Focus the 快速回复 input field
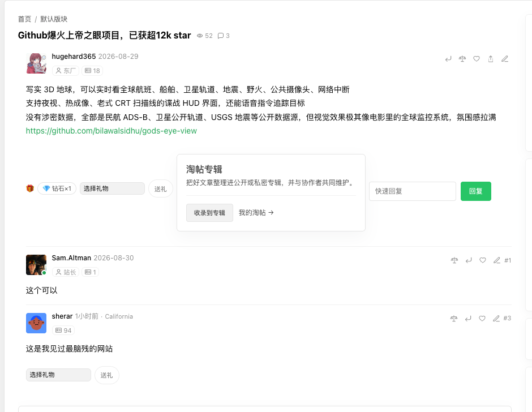Image resolution: width=532 pixels, height=412 pixels. (413, 191)
